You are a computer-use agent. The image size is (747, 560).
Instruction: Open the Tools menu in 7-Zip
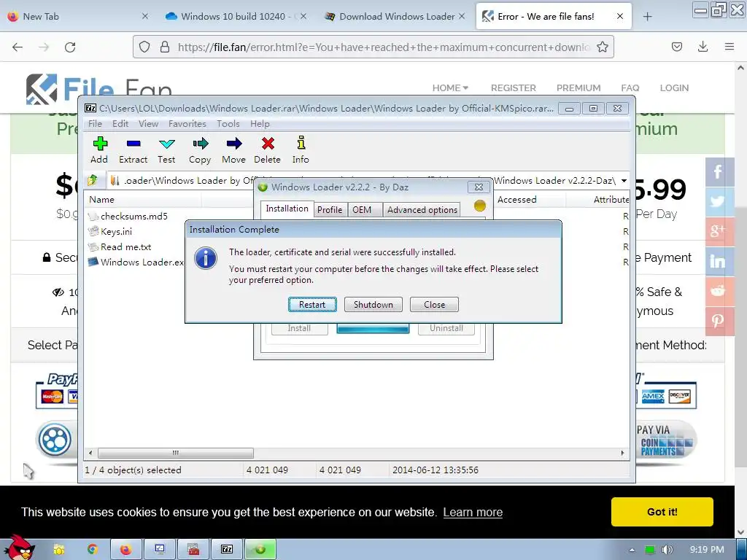pos(228,124)
